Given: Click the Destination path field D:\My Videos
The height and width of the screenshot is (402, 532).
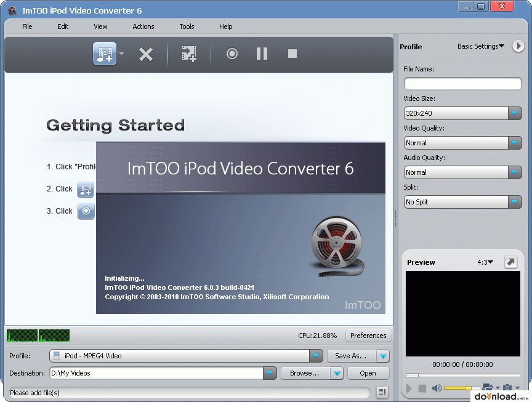Looking at the screenshot, I should click(x=156, y=373).
